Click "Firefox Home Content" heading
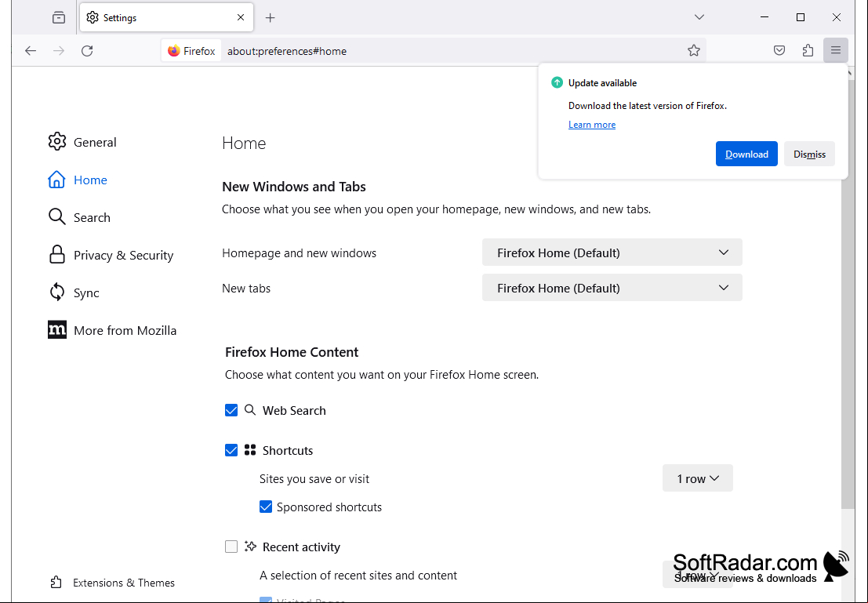 [292, 352]
